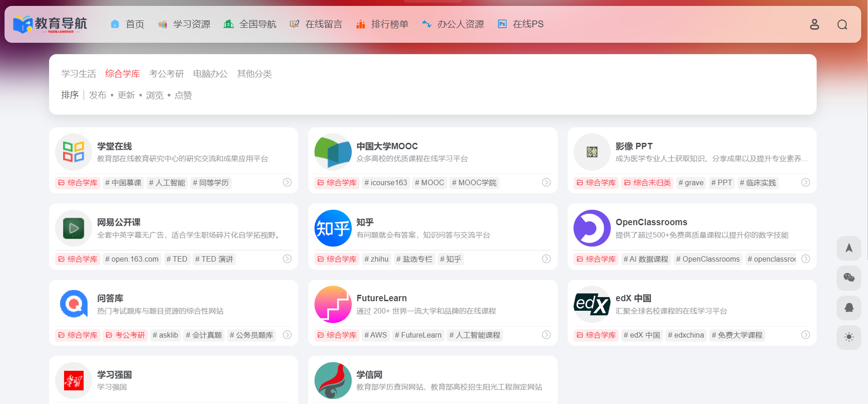Viewport: 868px width, 404px height.
Task: Open the 排行榜单 nav item
Action: pos(382,24)
